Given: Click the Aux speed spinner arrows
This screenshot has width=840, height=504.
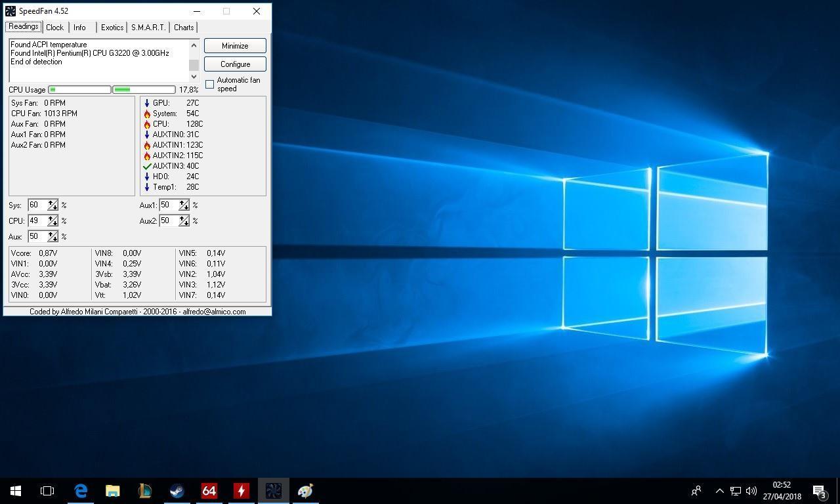Looking at the screenshot, I should coord(52,237).
